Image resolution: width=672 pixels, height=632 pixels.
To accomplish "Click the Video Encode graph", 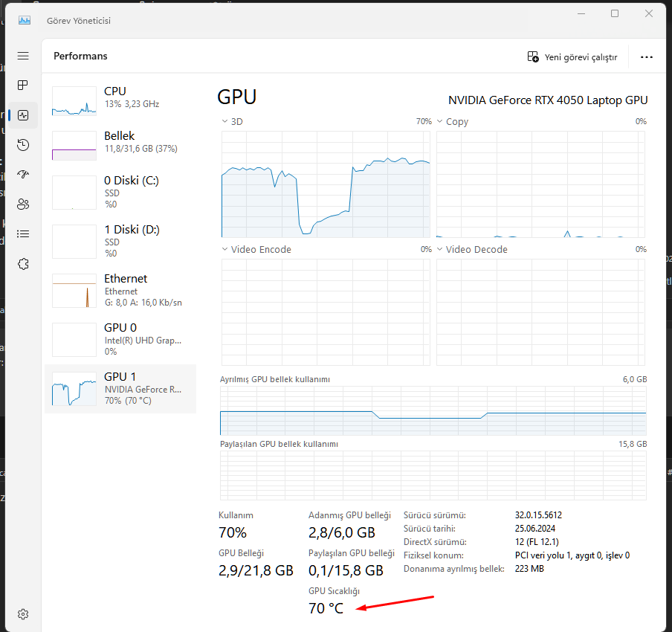I will click(x=326, y=312).
